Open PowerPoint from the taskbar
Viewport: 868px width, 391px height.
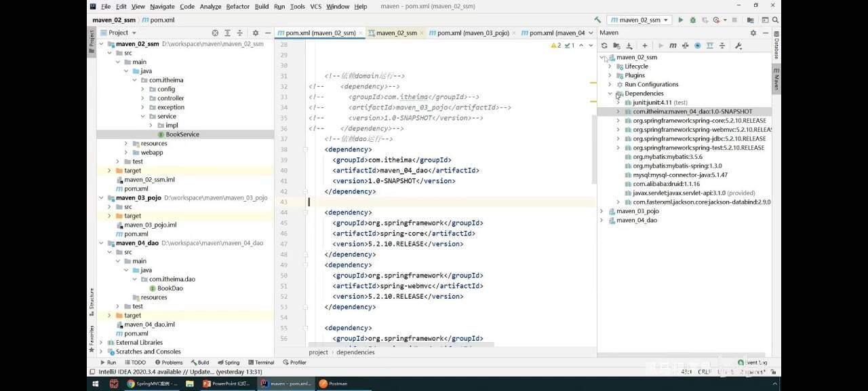tap(228, 384)
